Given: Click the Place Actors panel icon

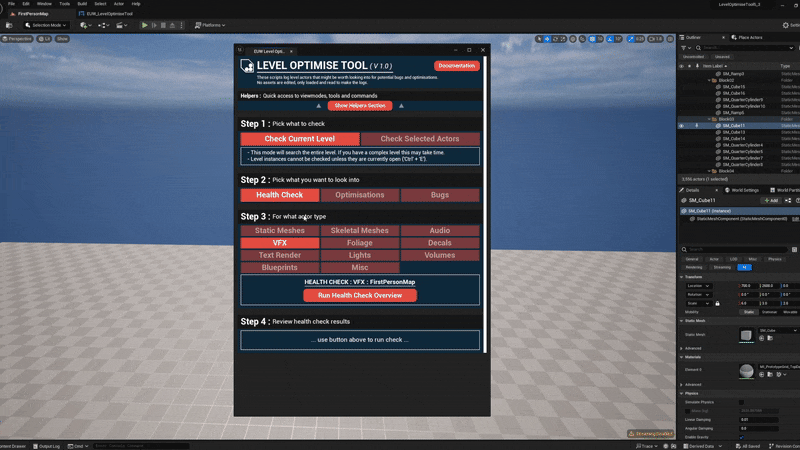Looking at the screenshot, I should (734, 37).
